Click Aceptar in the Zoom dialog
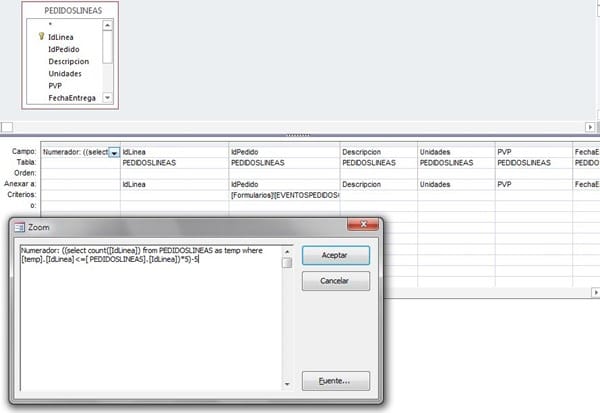 [x=336, y=255]
